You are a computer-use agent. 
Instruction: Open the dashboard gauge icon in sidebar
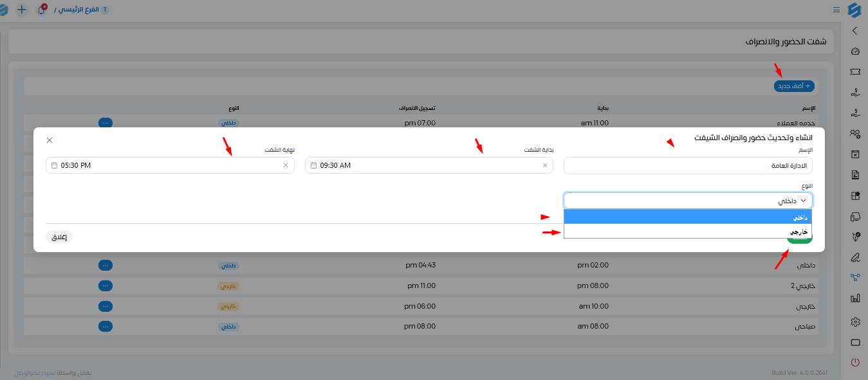tap(854, 51)
